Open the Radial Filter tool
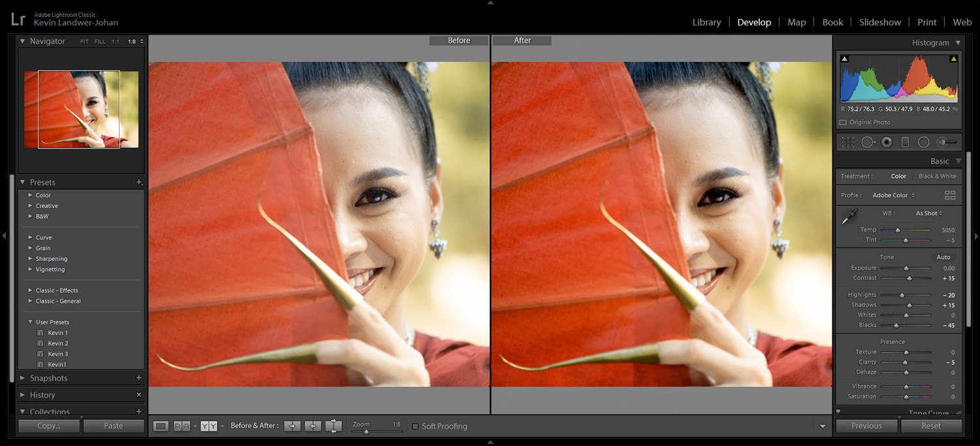Viewport: 980px width, 446px height. 924,142
